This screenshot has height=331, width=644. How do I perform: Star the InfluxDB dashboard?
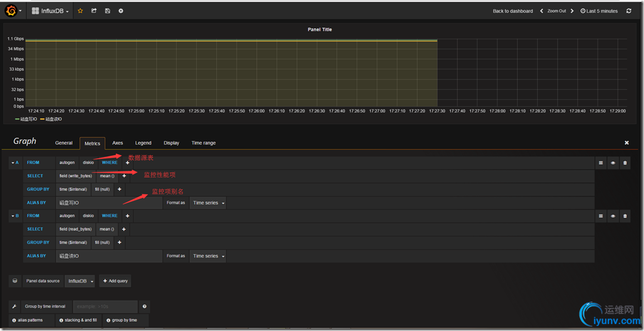click(x=80, y=11)
